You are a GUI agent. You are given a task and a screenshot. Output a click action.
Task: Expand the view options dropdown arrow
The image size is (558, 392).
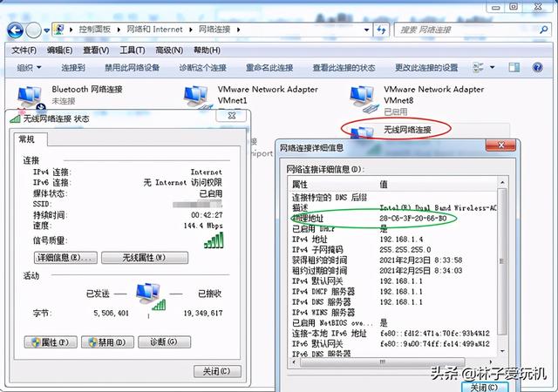click(x=492, y=67)
